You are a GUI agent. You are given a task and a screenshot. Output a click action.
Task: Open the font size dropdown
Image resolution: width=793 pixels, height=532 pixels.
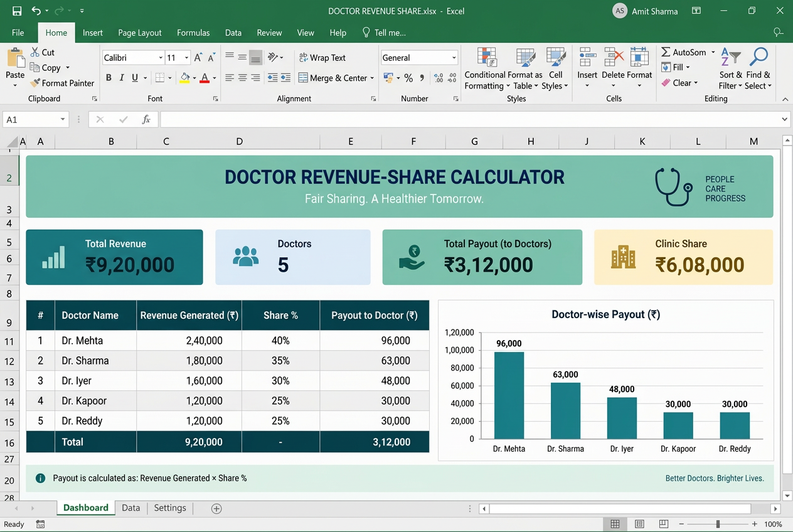186,58
